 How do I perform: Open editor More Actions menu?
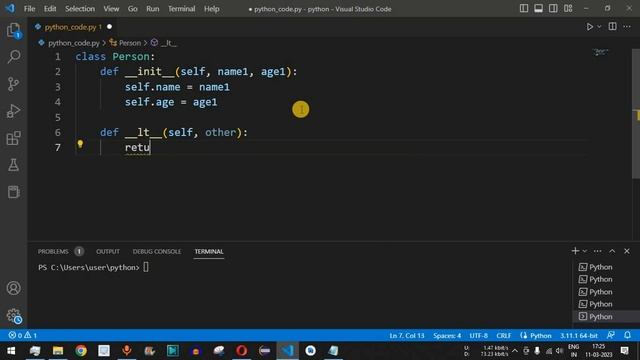pyautogui.click(x=627, y=27)
